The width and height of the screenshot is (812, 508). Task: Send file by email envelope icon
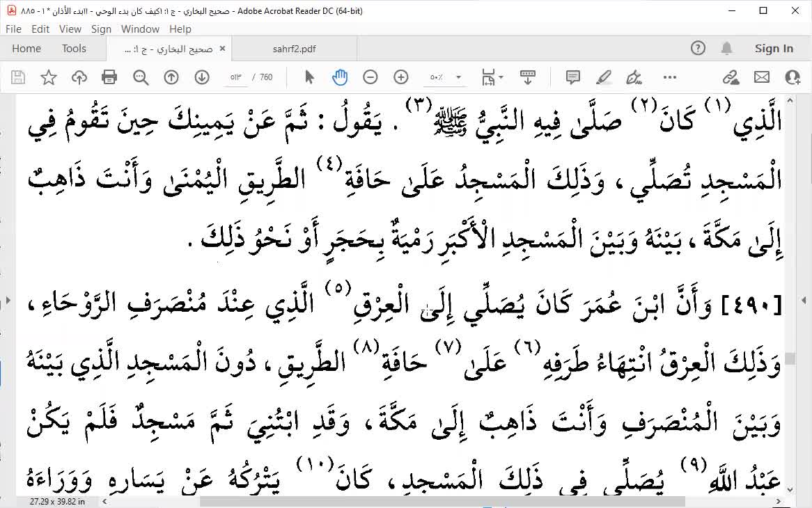click(761, 78)
